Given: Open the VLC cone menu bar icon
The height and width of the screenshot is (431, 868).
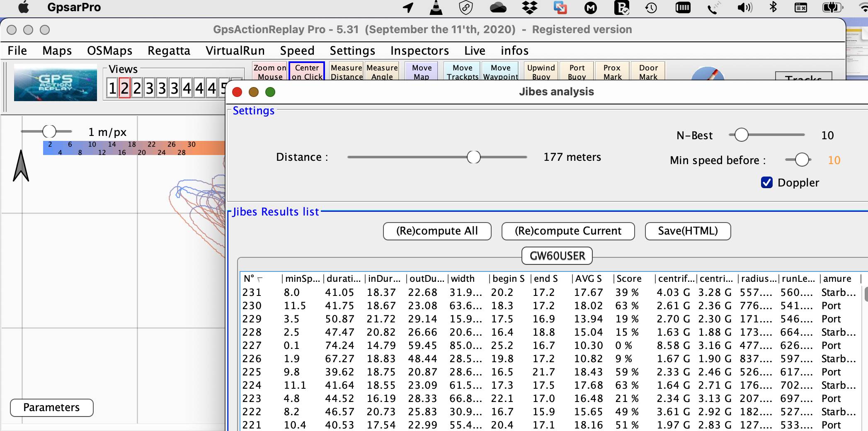Looking at the screenshot, I should [x=436, y=7].
